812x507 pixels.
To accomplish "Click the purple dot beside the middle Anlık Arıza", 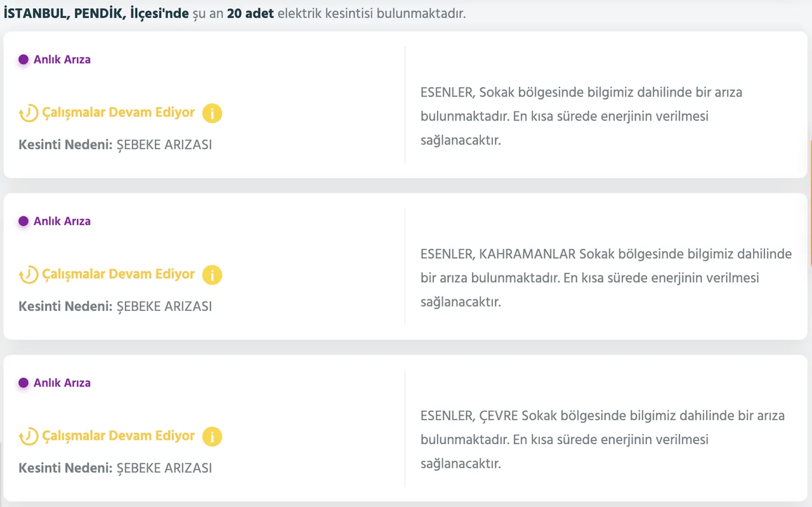I will click(23, 220).
